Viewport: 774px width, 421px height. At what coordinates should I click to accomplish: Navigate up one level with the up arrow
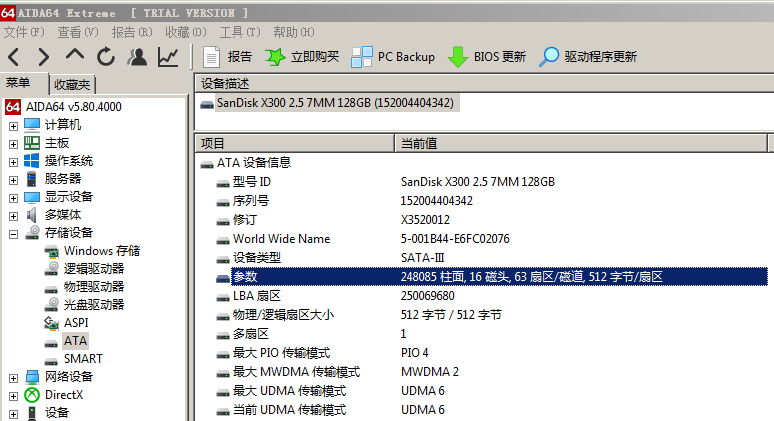[75, 55]
